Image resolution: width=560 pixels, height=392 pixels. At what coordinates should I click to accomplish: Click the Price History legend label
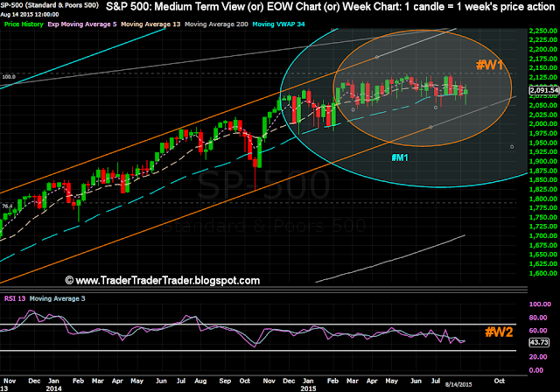(24, 24)
